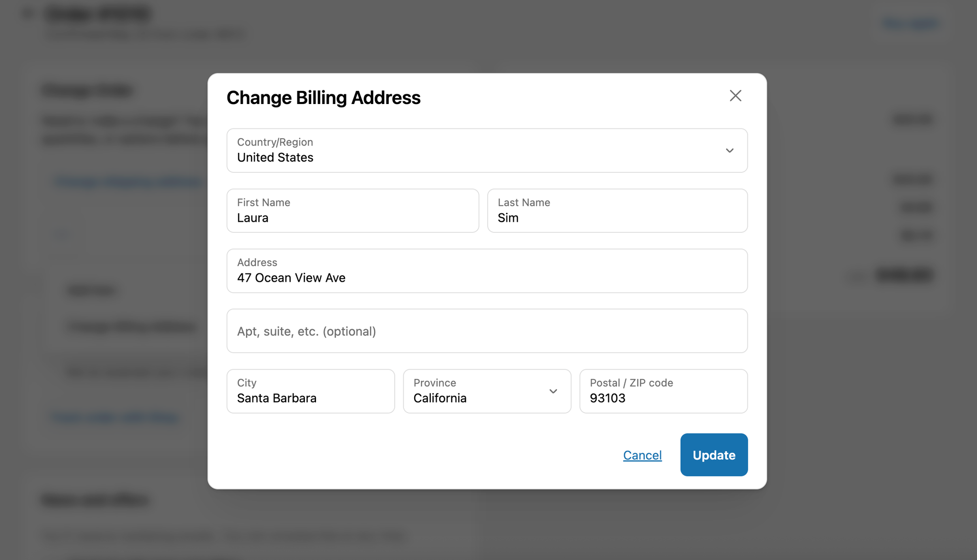Click blurred Change shipping address link behind dialog

point(128,182)
